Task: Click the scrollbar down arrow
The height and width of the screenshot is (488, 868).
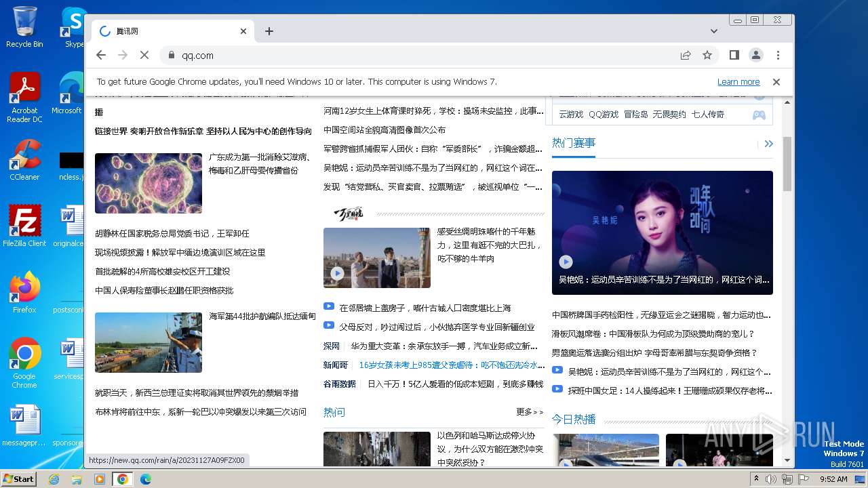Action: (x=787, y=461)
